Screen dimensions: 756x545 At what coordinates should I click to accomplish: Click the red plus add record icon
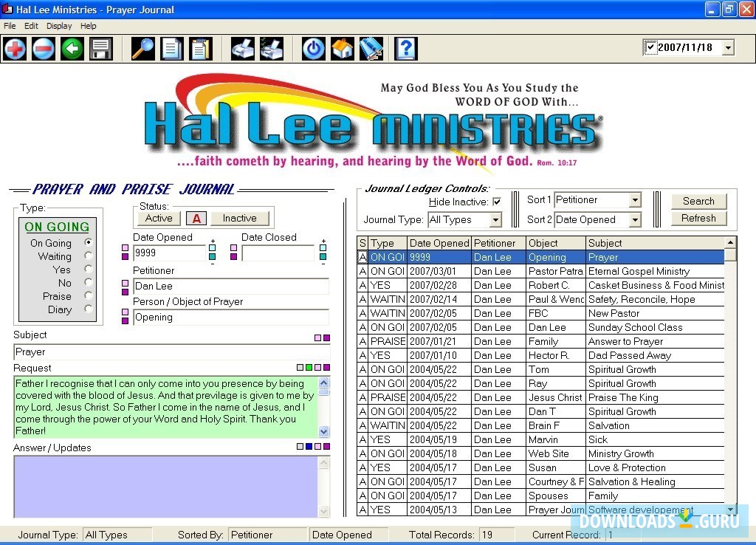15,49
